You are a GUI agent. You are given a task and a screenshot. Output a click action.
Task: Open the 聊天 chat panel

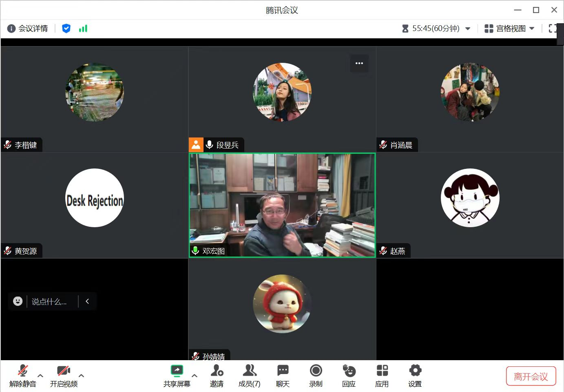283,376
